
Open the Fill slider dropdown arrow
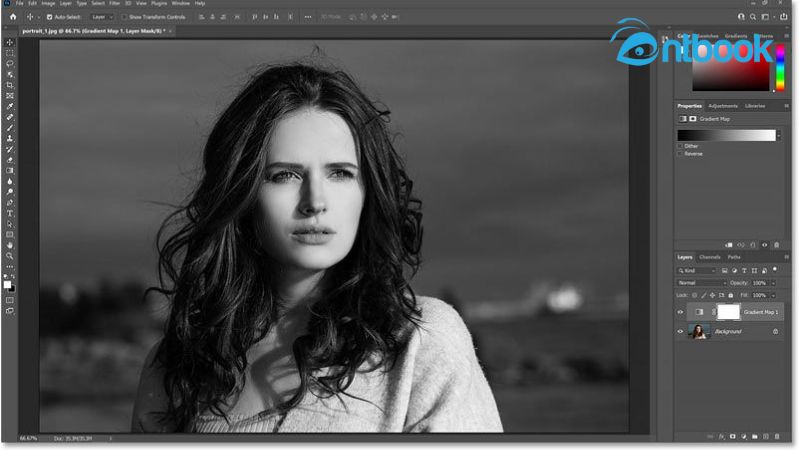point(773,295)
